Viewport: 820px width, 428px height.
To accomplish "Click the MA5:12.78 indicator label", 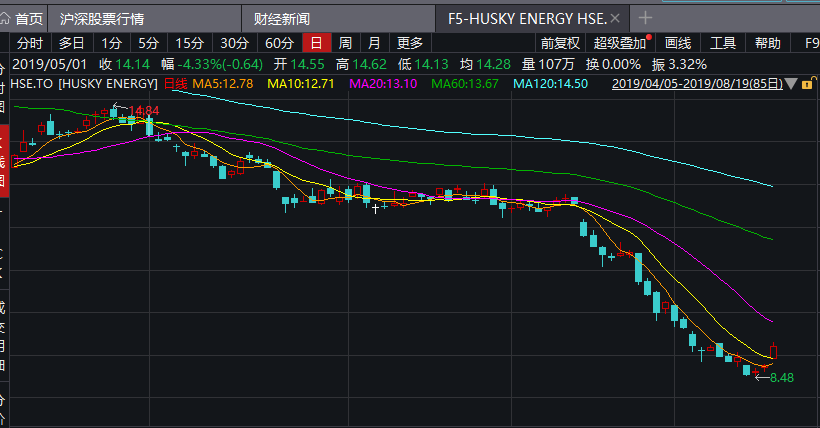I will pos(223,84).
